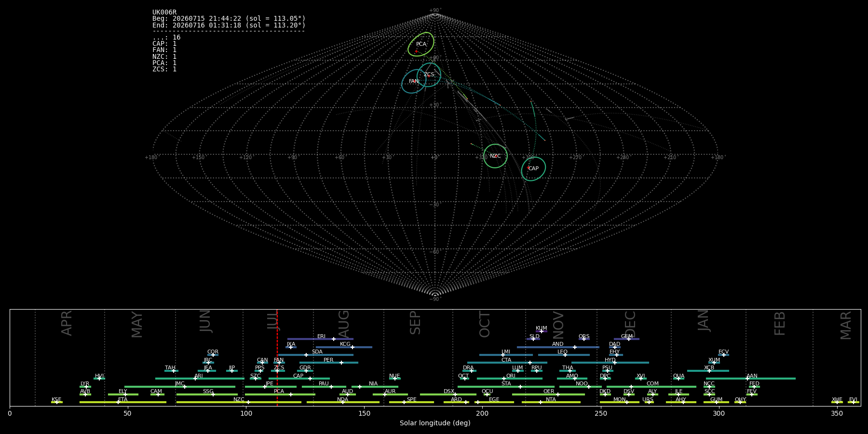This screenshot has height=434, width=868.
Task: Click the AAN shower label in timeline
Action: 752,376
